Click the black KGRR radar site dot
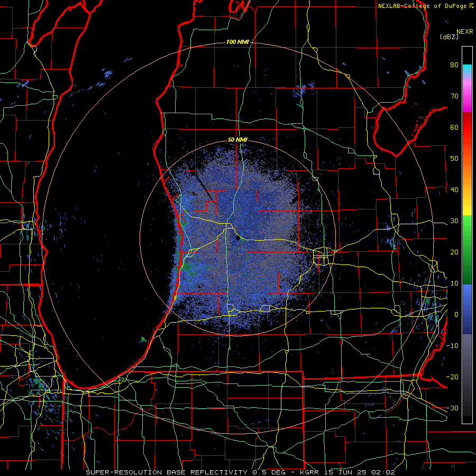This screenshot has height=476, width=476. pos(238,239)
